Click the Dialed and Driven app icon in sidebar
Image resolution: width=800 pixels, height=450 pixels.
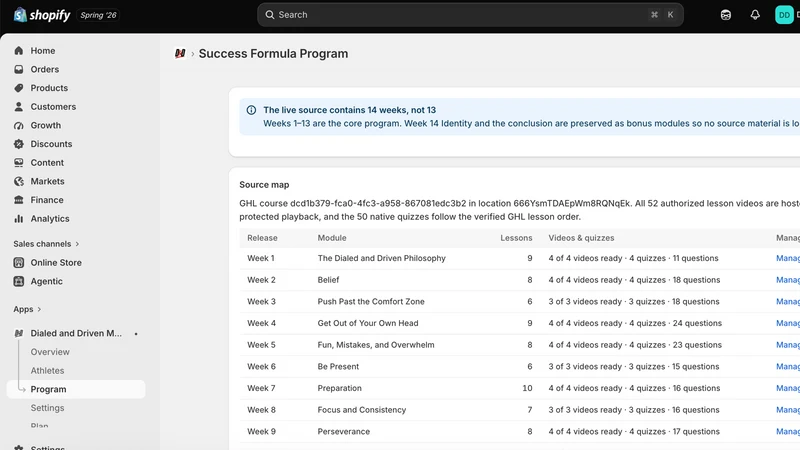pos(19,333)
